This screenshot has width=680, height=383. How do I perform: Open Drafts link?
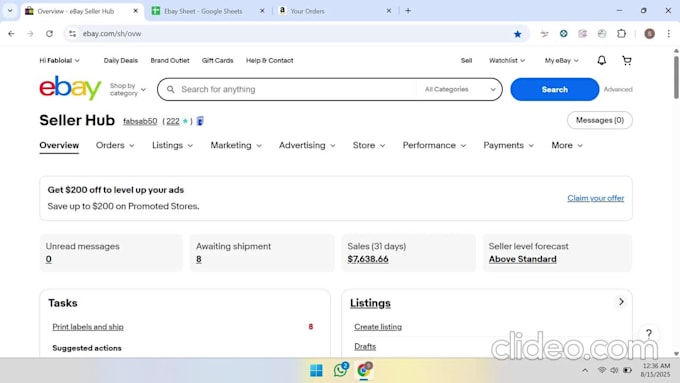[365, 346]
